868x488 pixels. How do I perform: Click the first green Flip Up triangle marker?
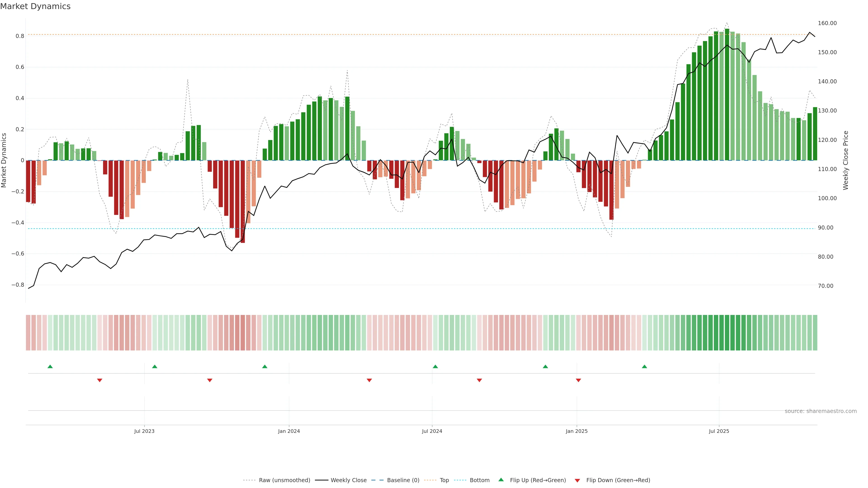[x=50, y=366]
